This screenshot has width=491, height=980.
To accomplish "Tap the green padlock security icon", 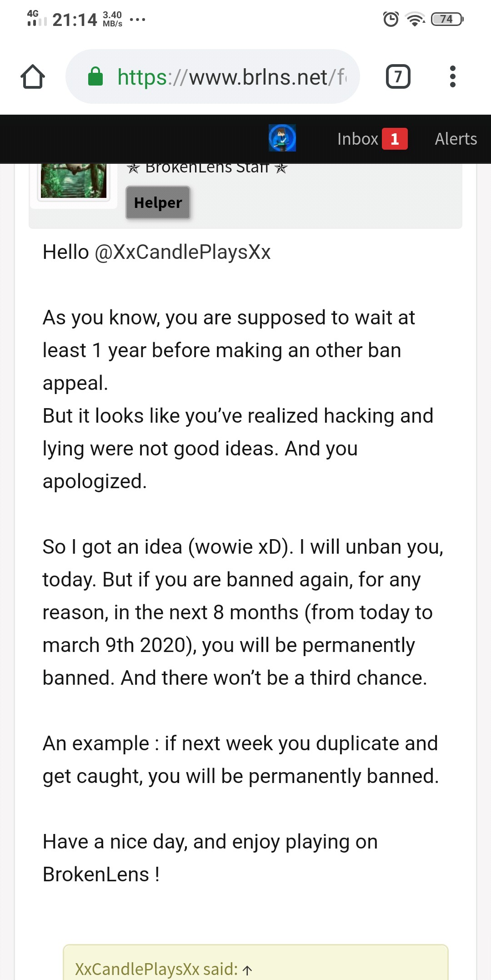I will click(x=95, y=76).
